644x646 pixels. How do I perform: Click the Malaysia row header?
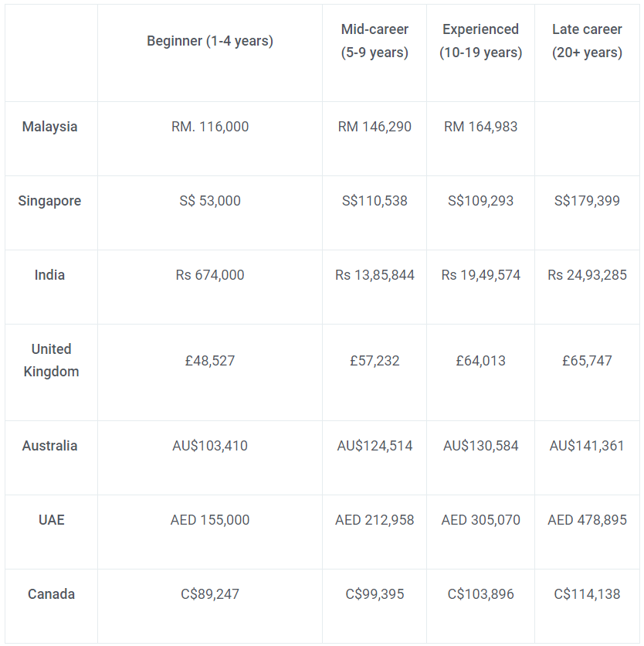click(50, 127)
